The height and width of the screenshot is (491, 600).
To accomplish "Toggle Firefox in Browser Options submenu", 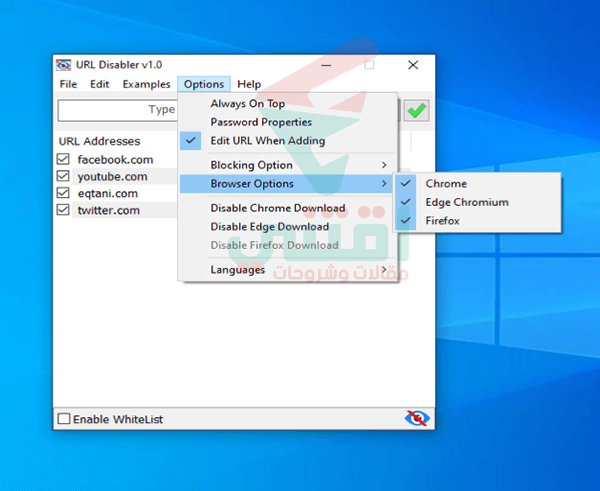I will pos(478,220).
